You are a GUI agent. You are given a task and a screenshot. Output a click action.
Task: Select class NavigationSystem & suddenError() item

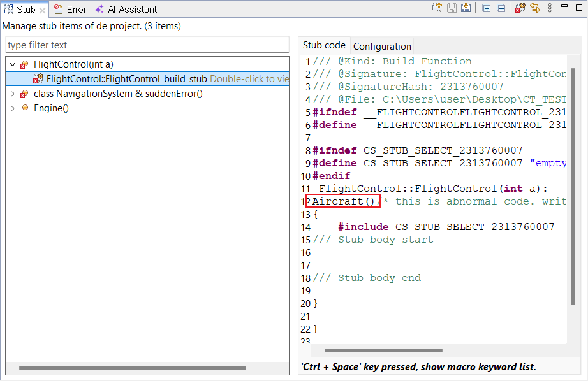click(118, 94)
